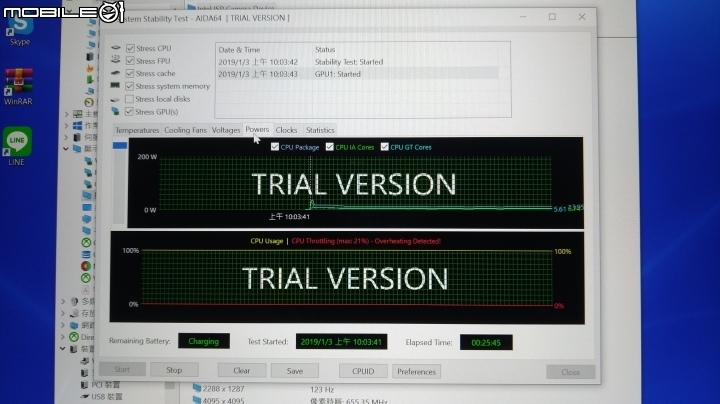Select the Voltages tab
The width and height of the screenshot is (720, 404).
pyautogui.click(x=225, y=130)
